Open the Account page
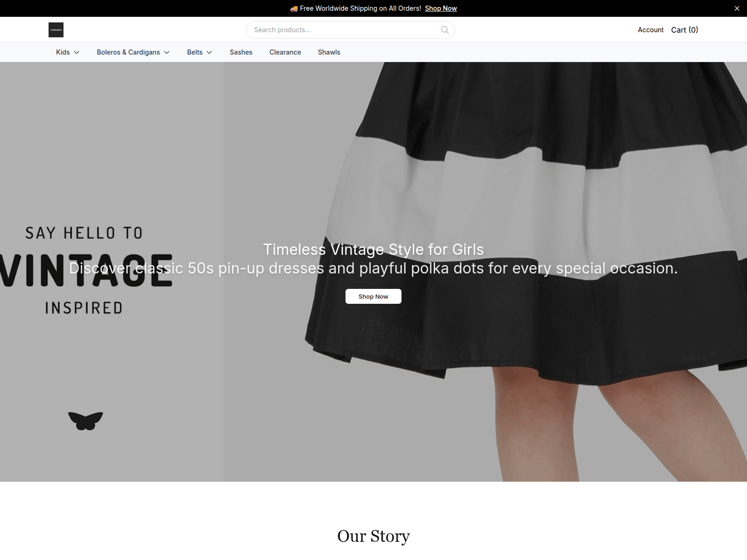The width and height of the screenshot is (747, 560). click(x=650, y=30)
